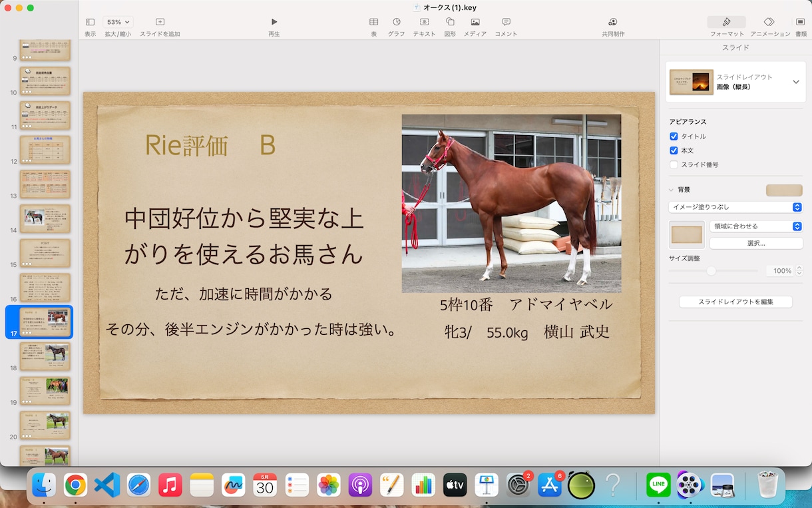Switch to the フォーマット inspector tab
This screenshot has width=812, height=508.
click(x=727, y=22)
